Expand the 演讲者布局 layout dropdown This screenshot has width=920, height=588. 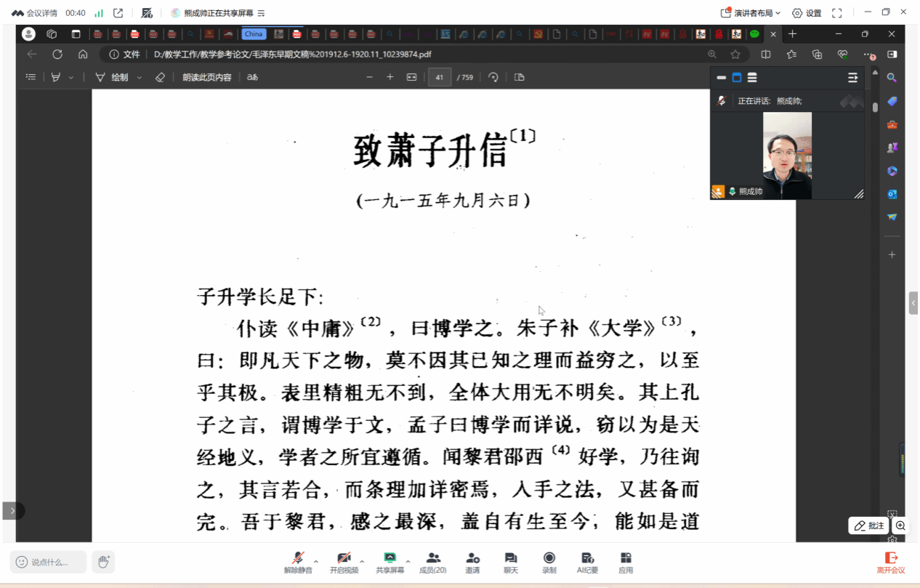click(x=751, y=13)
